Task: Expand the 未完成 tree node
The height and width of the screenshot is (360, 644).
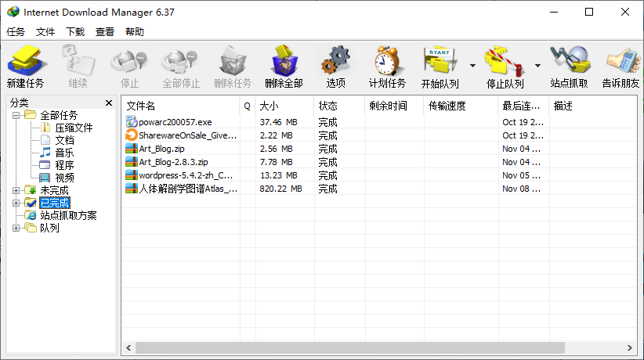Action: click(16, 190)
